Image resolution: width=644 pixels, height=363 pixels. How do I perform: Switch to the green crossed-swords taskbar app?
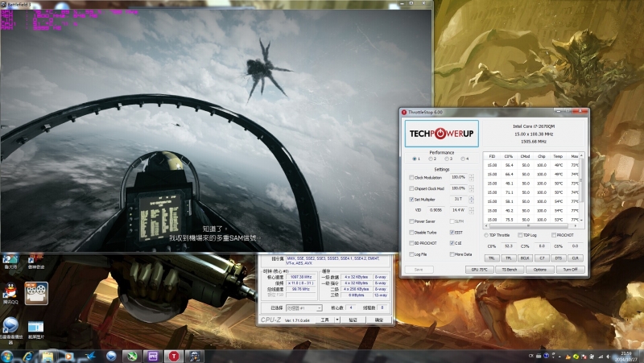[132, 357]
